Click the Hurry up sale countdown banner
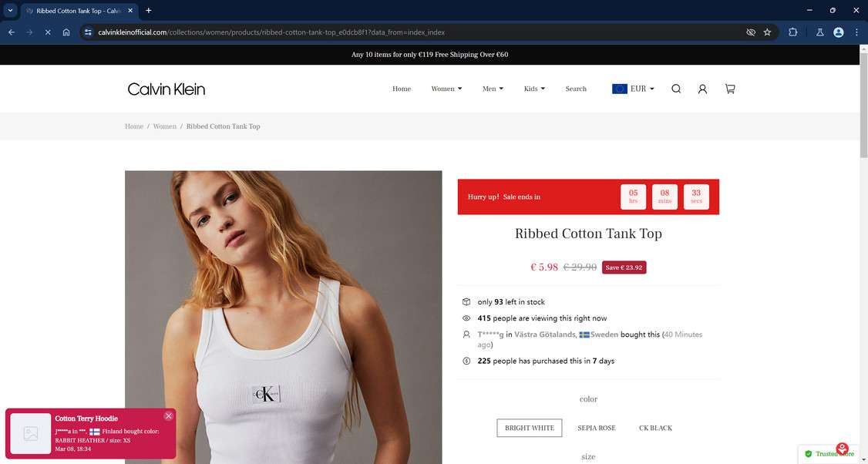The height and width of the screenshot is (464, 868). click(x=588, y=197)
